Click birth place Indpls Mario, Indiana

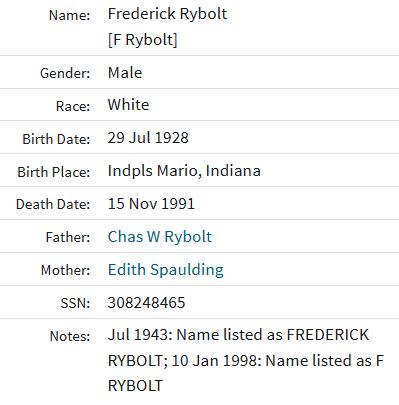click(x=184, y=171)
